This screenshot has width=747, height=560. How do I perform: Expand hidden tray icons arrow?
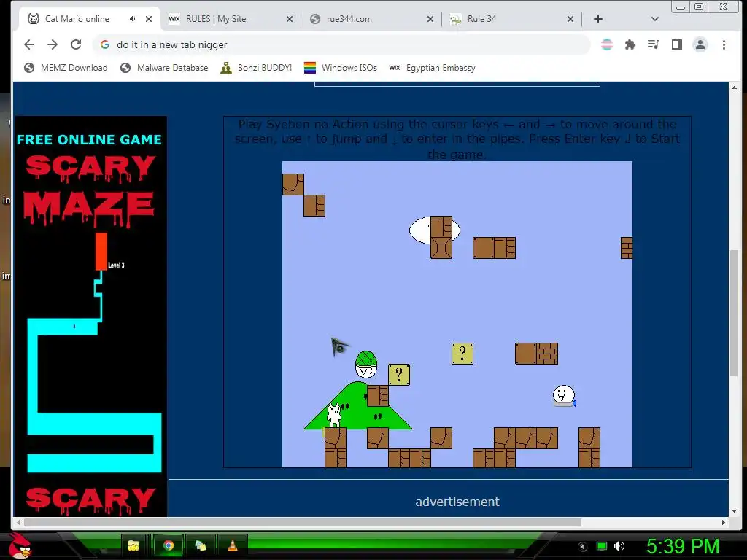[583, 547]
